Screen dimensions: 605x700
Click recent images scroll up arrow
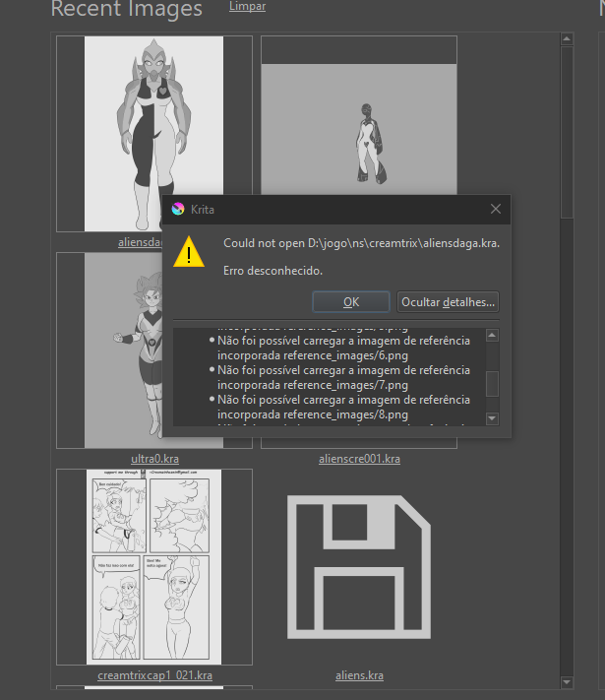point(567,38)
